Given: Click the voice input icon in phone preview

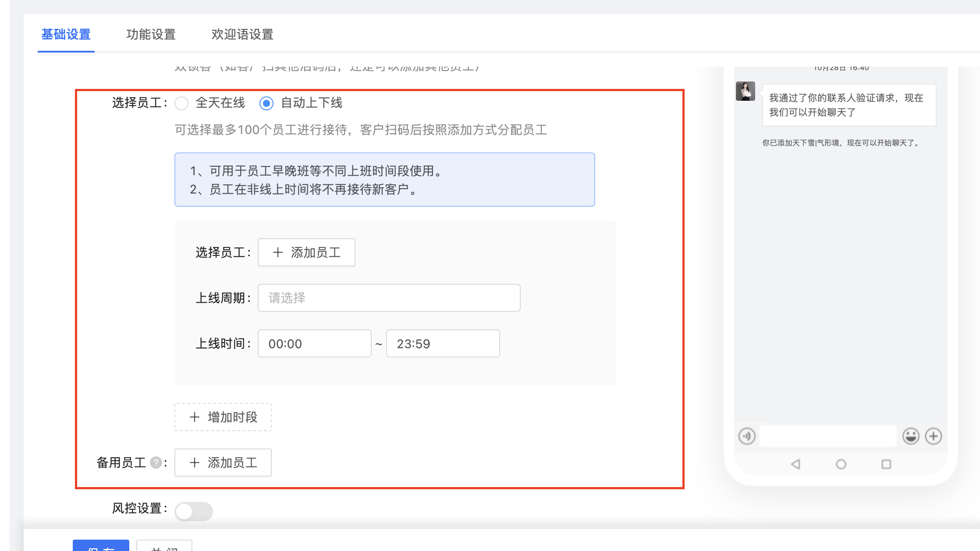Looking at the screenshot, I should click(x=747, y=436).
